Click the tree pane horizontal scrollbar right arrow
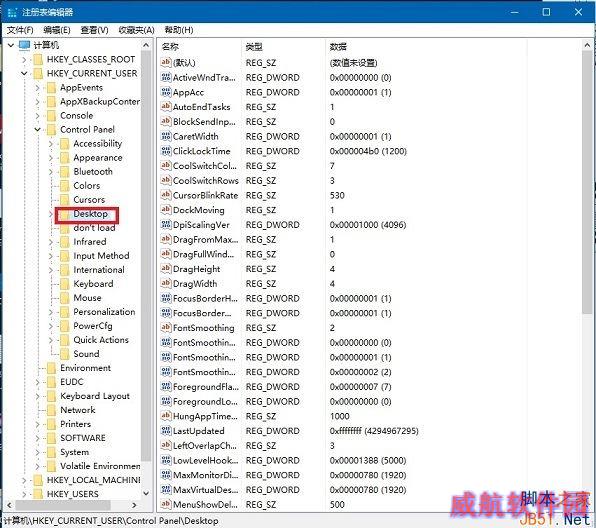Viewport: 596px width, 528px height. click(x=134, y=505)
